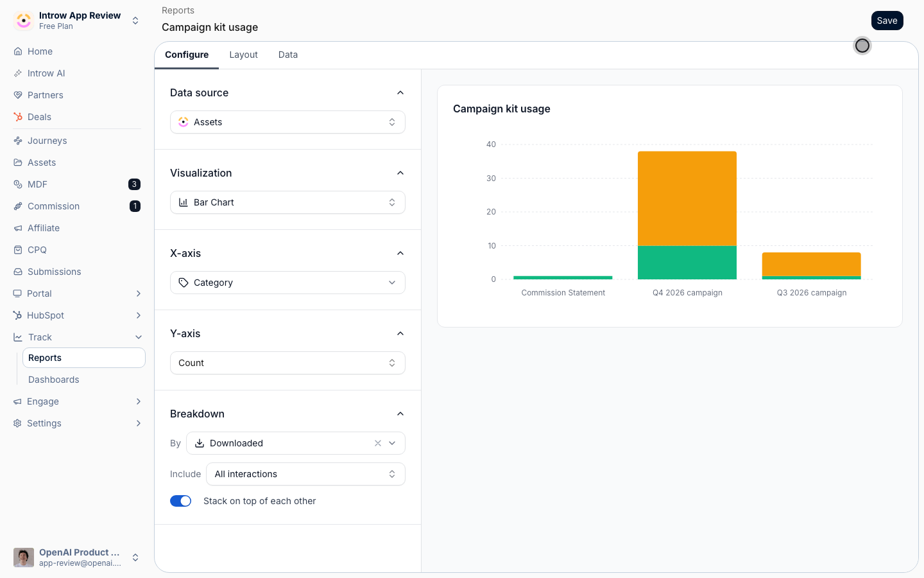Screen dimensions: 924x578
Task: Click the Deals HubSpot icon
Action: pos(18,117)
